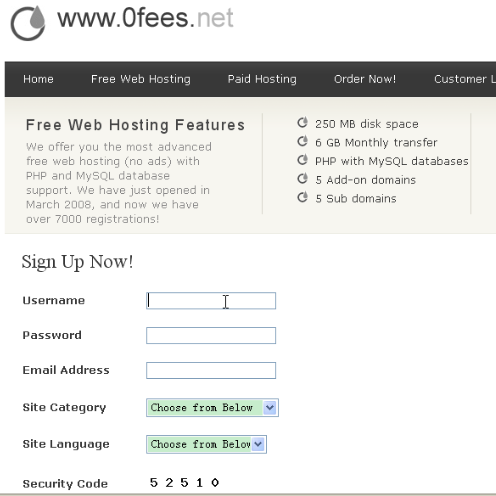
Task: Click the bullet icon beside 5 Sub domains
Action: click(x=302, y=197)
